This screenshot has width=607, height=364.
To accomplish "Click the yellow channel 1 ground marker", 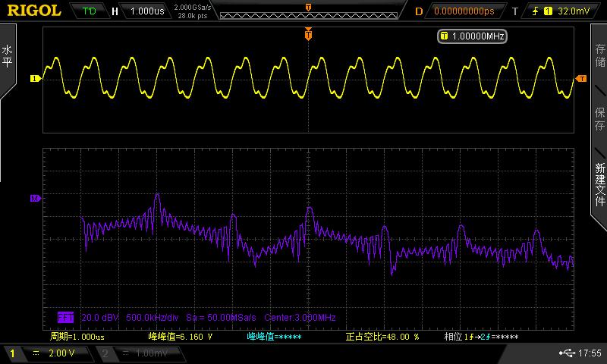I will coord(36,79).
